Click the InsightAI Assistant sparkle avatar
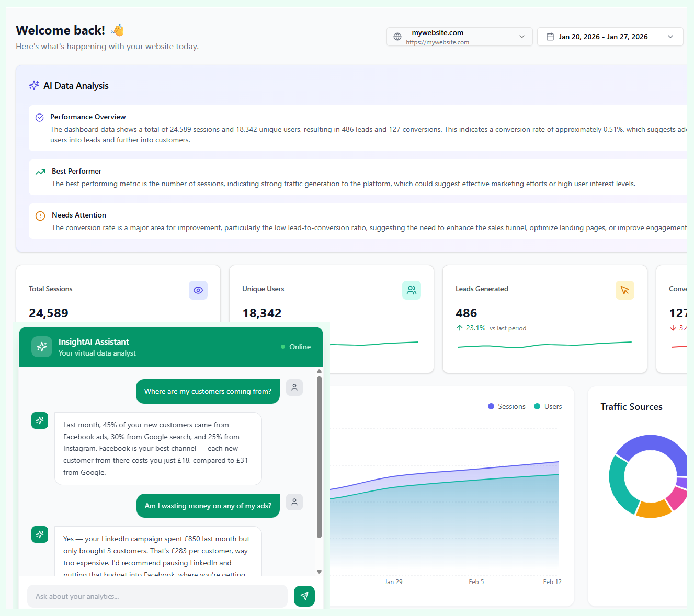Viewport: 694px width, 616px height. pyautogui.click(x=42, y=347)
